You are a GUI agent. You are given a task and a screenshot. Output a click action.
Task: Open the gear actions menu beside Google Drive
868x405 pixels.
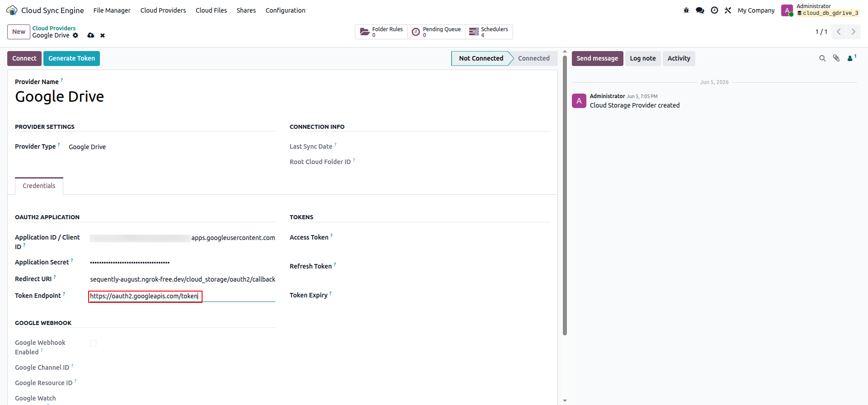(x=75, y=35)
